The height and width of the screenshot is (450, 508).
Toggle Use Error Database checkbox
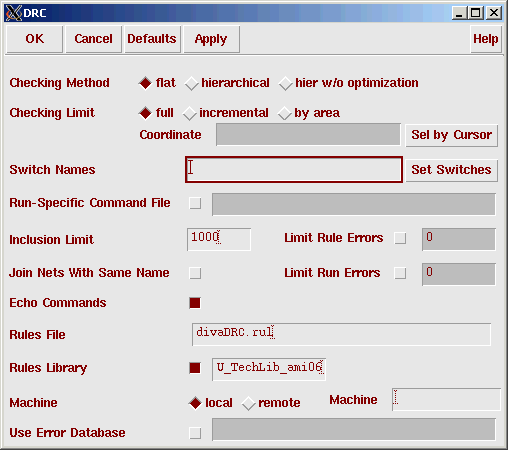(195, 433)
